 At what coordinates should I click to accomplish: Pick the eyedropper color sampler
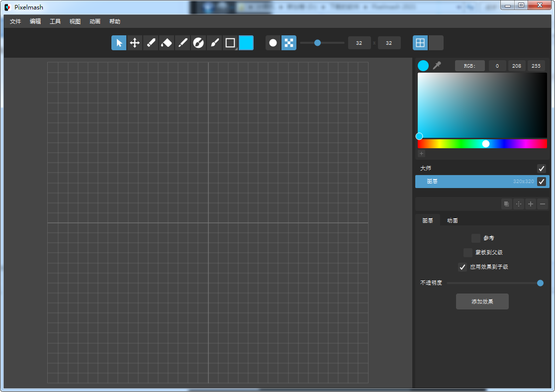(x=437, y=66)
